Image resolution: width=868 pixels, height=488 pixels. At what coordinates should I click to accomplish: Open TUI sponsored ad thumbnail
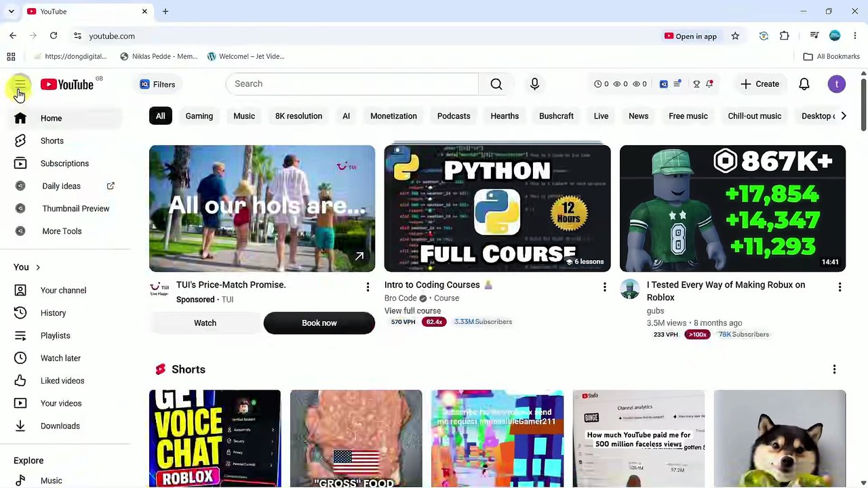click(x=262, y=208)
